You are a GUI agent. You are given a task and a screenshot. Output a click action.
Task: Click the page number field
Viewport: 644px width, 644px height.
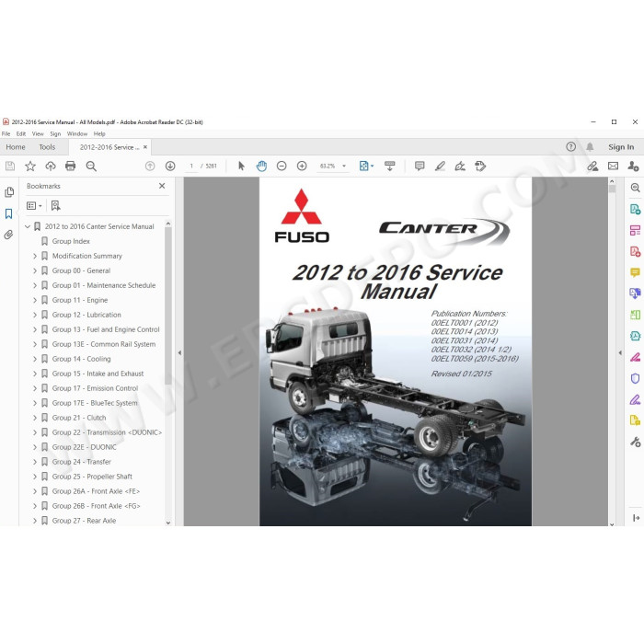[191, 166]
